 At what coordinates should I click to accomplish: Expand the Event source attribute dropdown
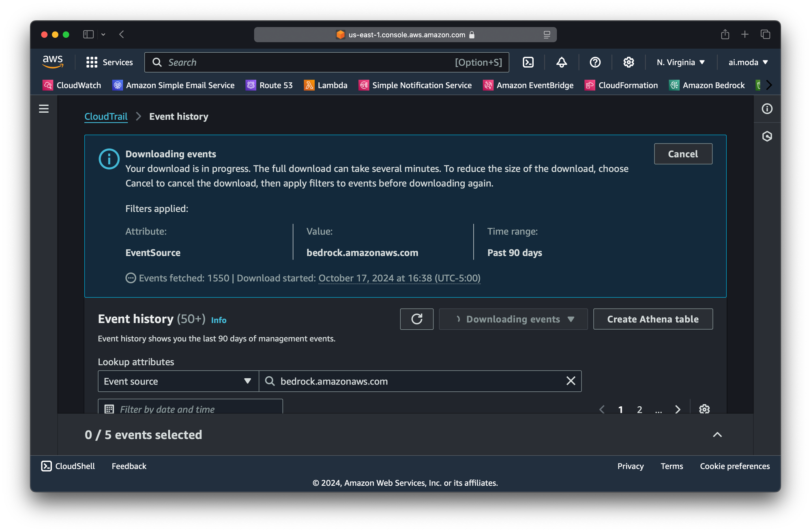[178, 381]
